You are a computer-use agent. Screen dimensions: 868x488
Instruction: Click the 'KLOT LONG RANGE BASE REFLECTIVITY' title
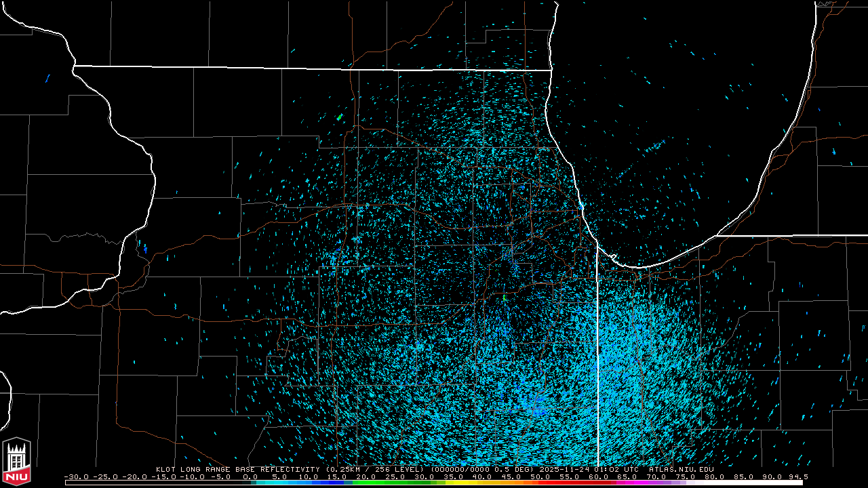[x=239, y=469]
